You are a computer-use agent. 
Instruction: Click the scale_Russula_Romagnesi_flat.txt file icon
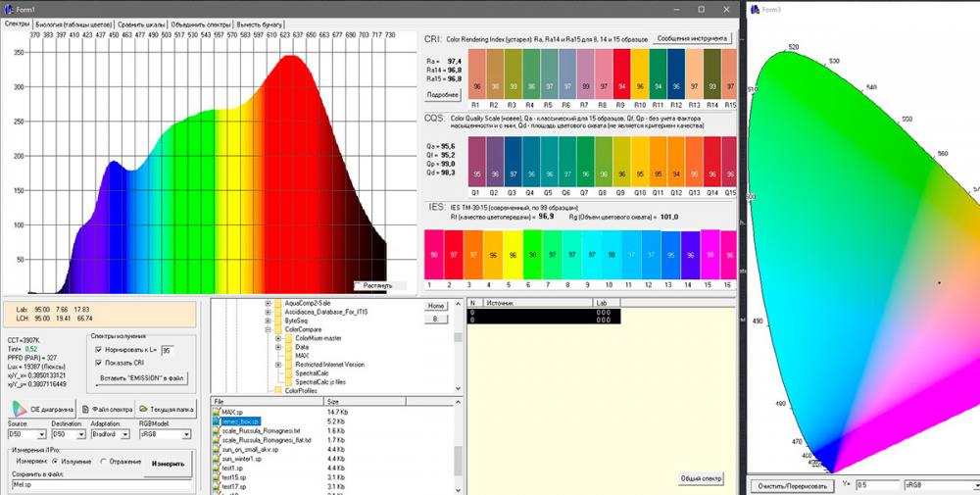pyautogui.click(x=217, y=440)
